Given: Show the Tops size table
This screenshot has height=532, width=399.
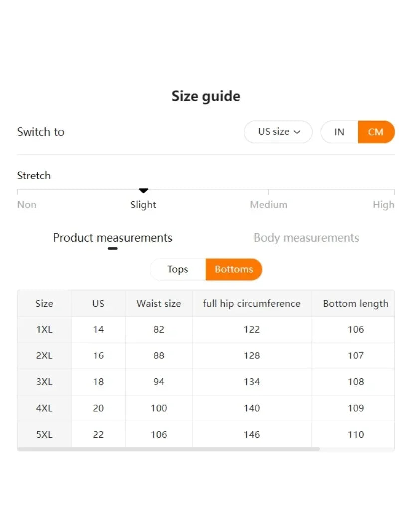Looking at the screenshot, I should [178, 269].
